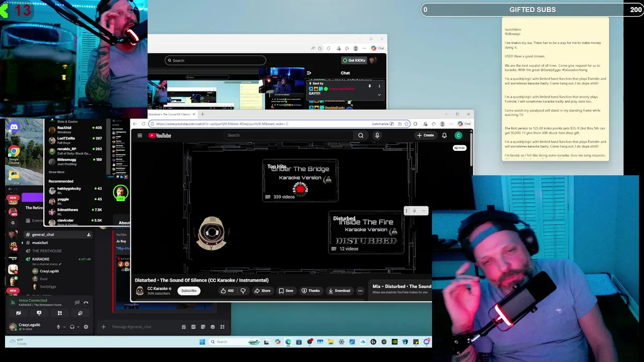The height and width of the screenshot is (362, 644).
Task: Click the YouTube Create button
Action: click(x=425, y=135)
